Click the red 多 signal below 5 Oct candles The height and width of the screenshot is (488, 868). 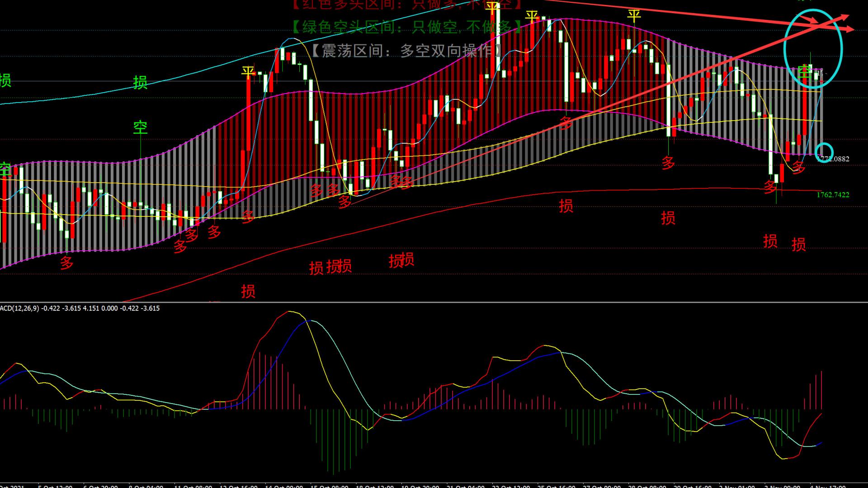(x=66, y=263)
